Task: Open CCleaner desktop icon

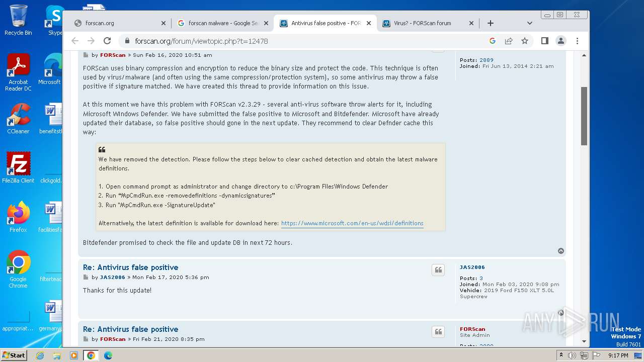Action: (18, 119)
